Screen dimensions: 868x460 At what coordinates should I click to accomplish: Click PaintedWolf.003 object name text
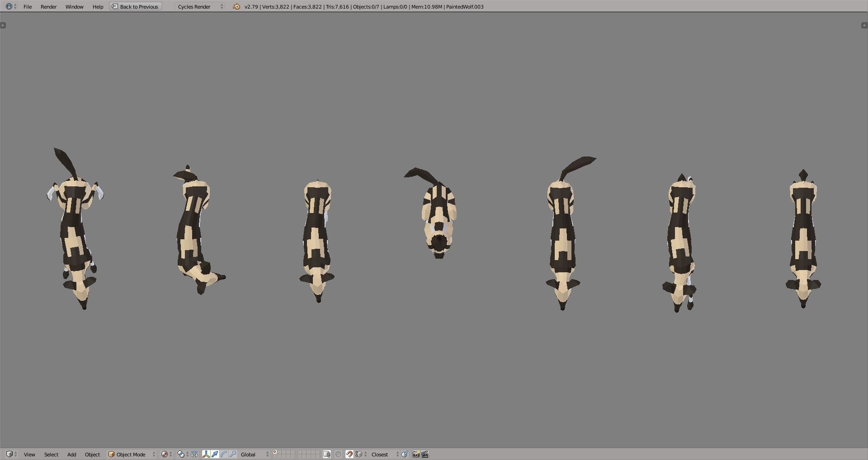click(x=465, y=7)
